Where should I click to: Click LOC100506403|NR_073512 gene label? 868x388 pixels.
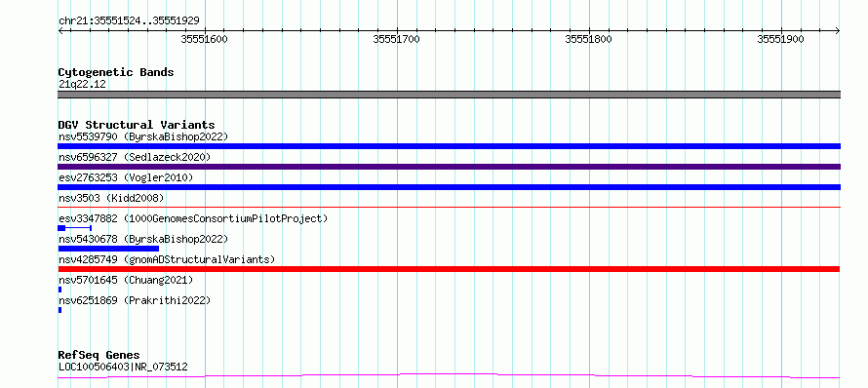pos(123,367)
